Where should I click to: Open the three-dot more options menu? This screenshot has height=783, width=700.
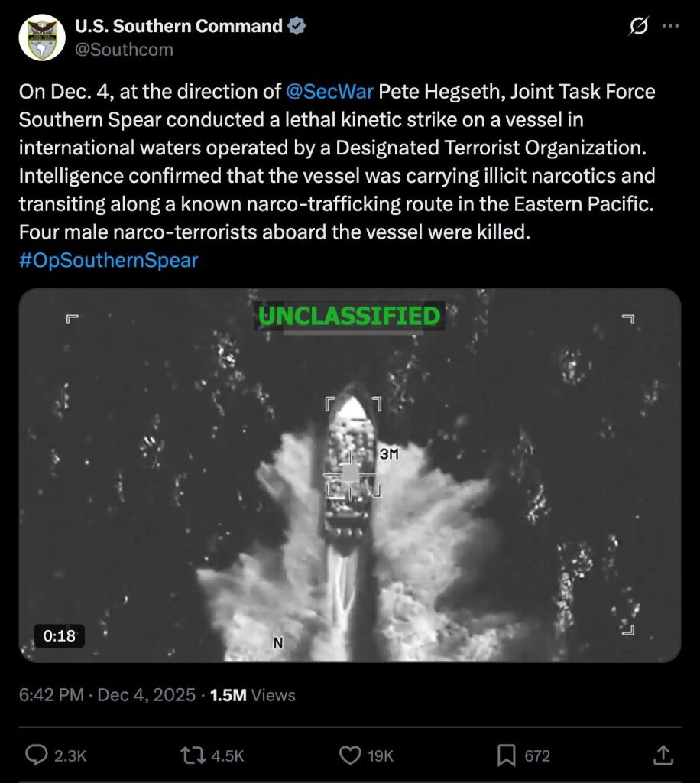[670, 26]
